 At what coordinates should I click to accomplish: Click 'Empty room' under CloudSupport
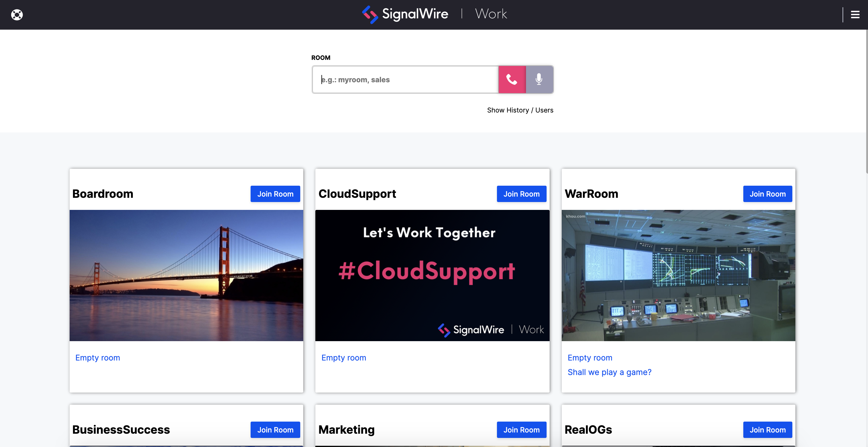[x=344, y=357]
